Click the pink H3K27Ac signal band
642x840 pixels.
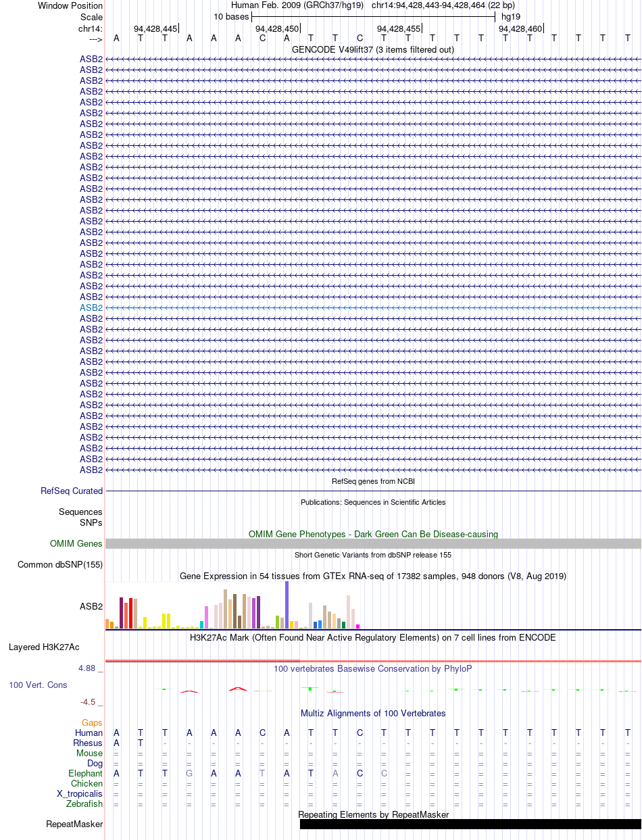tap(373, 661)
